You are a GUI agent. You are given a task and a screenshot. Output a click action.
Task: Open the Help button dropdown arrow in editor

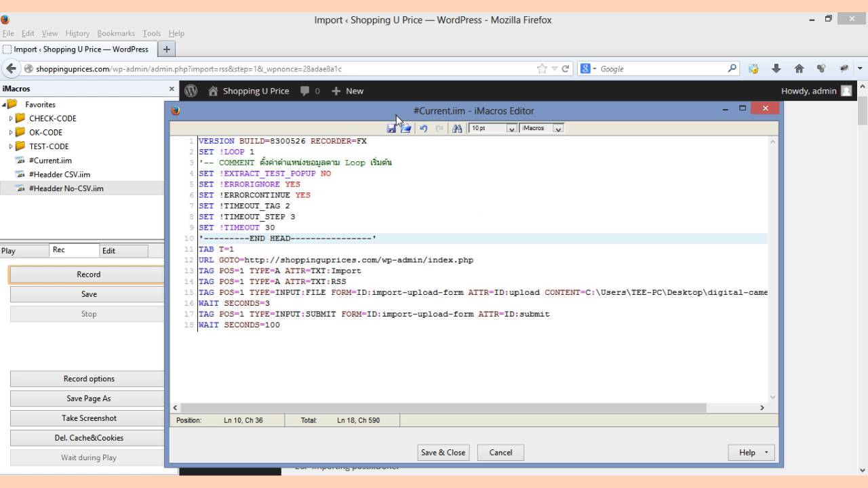(766, 453)
